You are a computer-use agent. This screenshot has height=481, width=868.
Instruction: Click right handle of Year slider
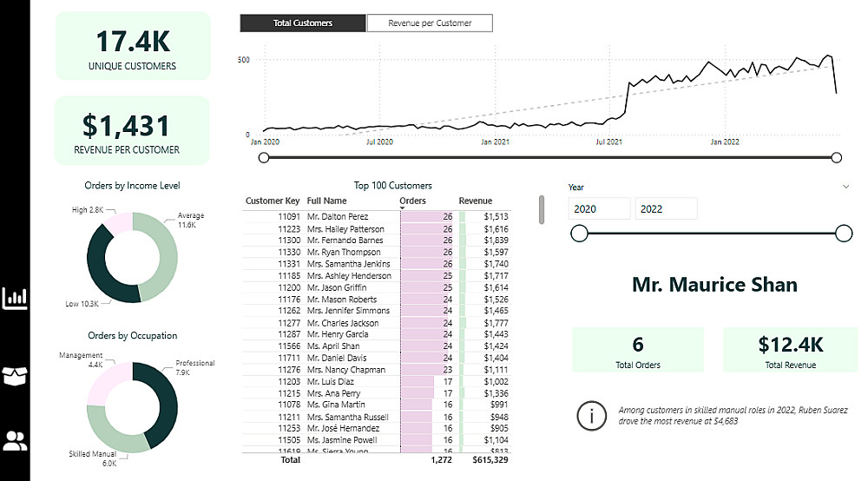pyautogui.click(x=843, y=233)
